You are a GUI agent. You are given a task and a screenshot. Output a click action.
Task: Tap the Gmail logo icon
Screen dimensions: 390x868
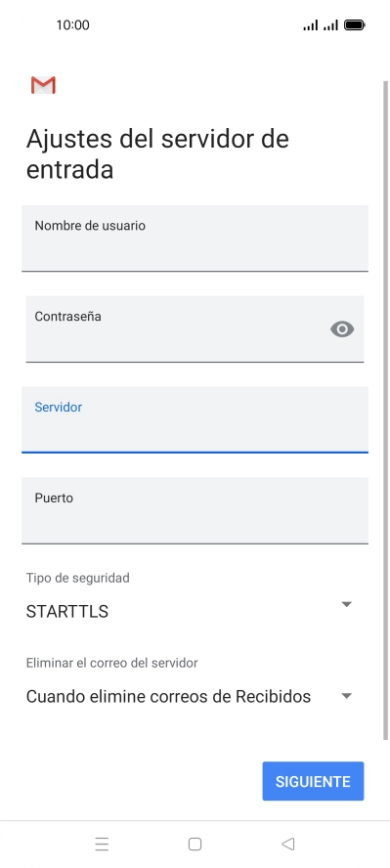(x=43, y=85)
